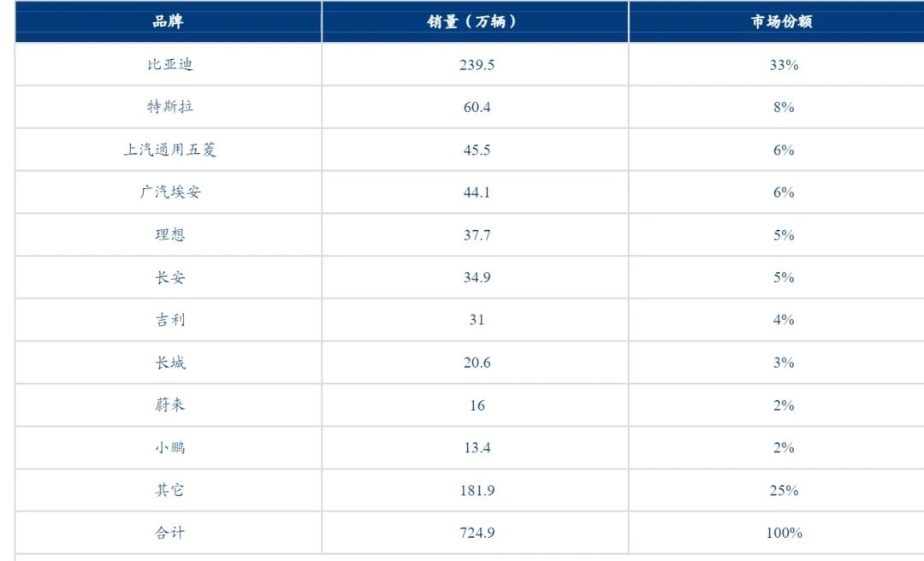
Task: Click the 239.5 sales value
Action: click(477, 65)
